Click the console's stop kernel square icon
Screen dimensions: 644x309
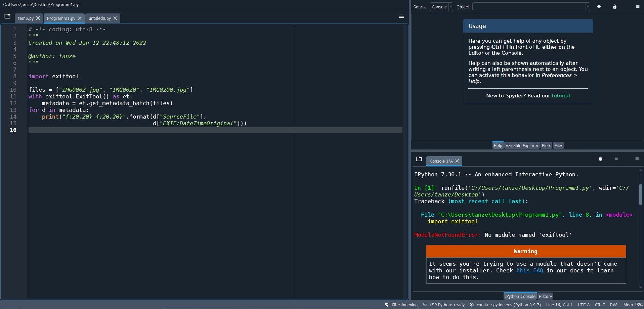point(616,159)
